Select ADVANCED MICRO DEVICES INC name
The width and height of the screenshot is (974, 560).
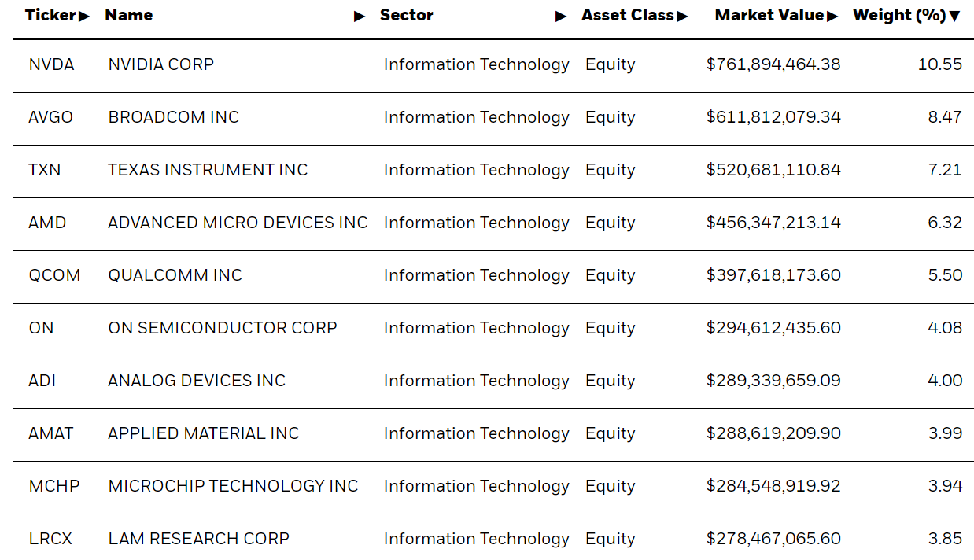pyautogui.click(x=238, y=223)
